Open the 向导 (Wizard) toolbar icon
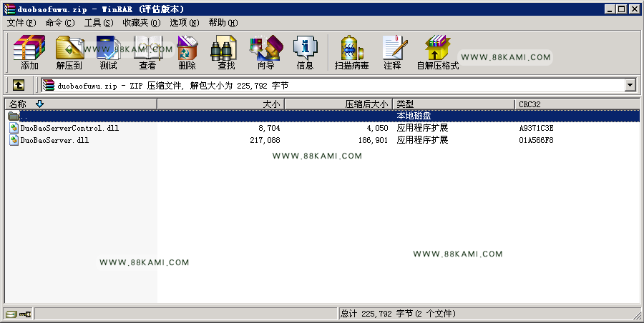This screenshot has width=644, height=323. tap(266, 52)
